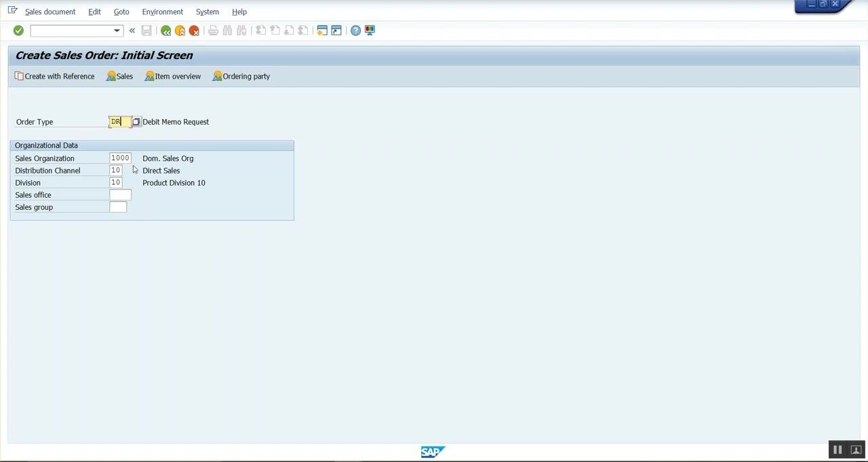This screenshot has height=462, width=868.
Task: Click the Create with Reference button
Action: (55, 77)
